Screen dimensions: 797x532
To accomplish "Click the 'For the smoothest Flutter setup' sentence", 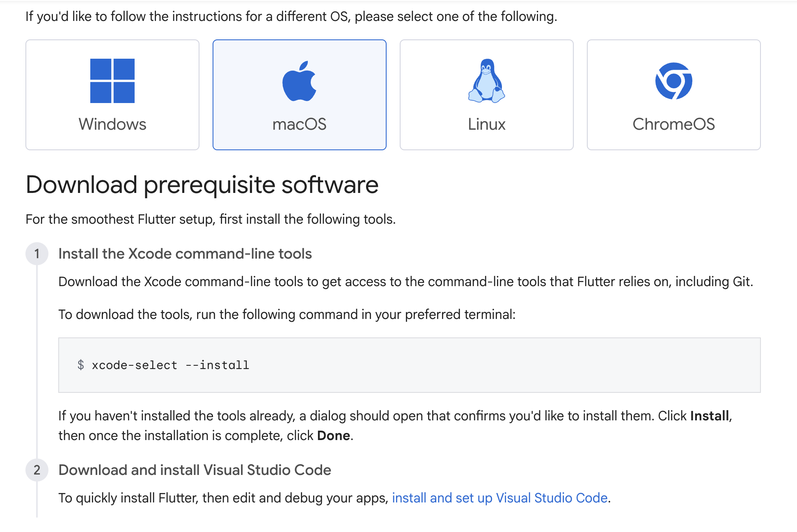I will tap(211, 219).
